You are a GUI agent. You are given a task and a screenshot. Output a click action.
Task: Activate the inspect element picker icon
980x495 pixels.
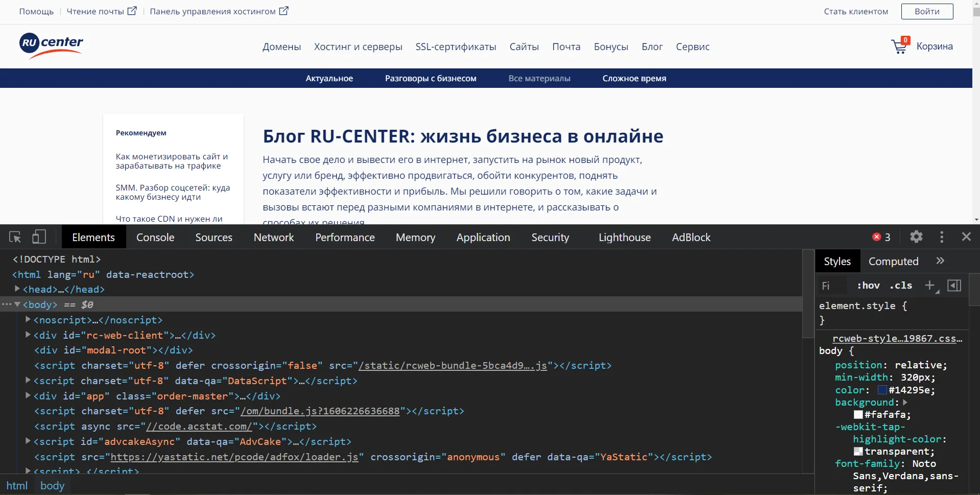(x=15, y=237)
